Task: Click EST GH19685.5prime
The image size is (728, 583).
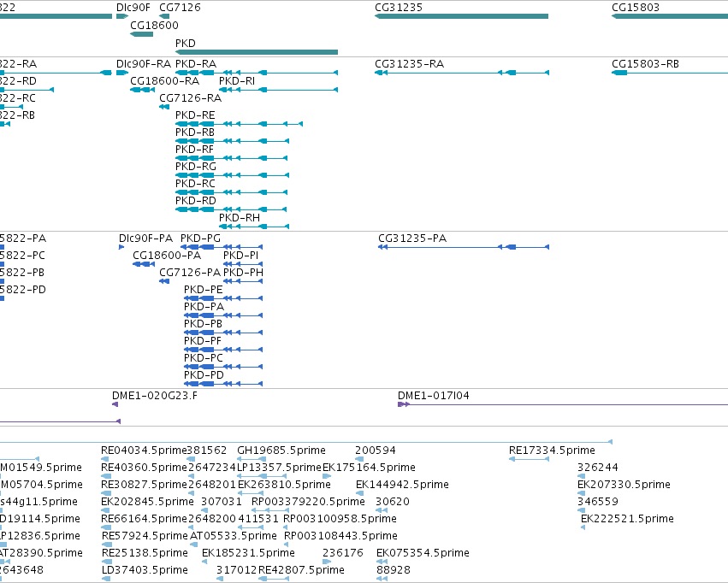Action: coord(281,450)
